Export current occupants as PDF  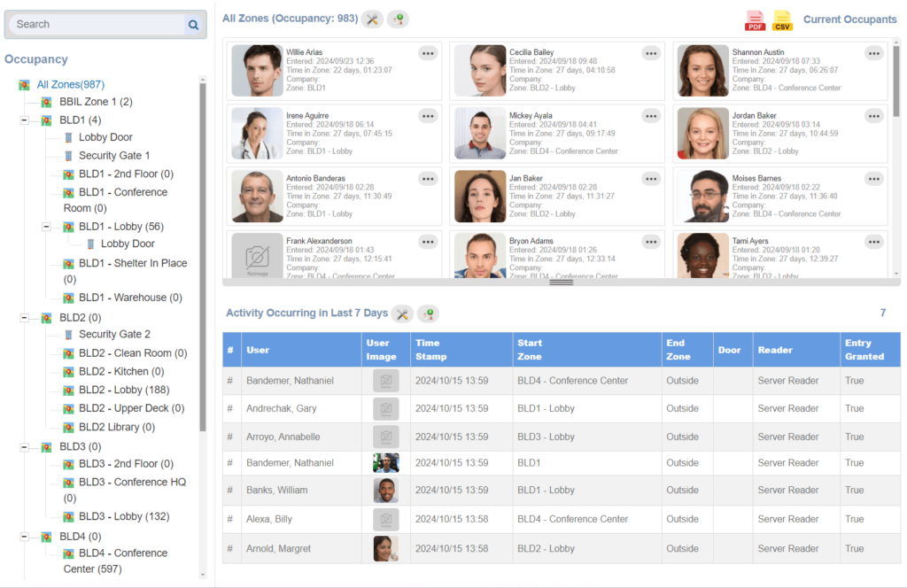tap(755, 20)
